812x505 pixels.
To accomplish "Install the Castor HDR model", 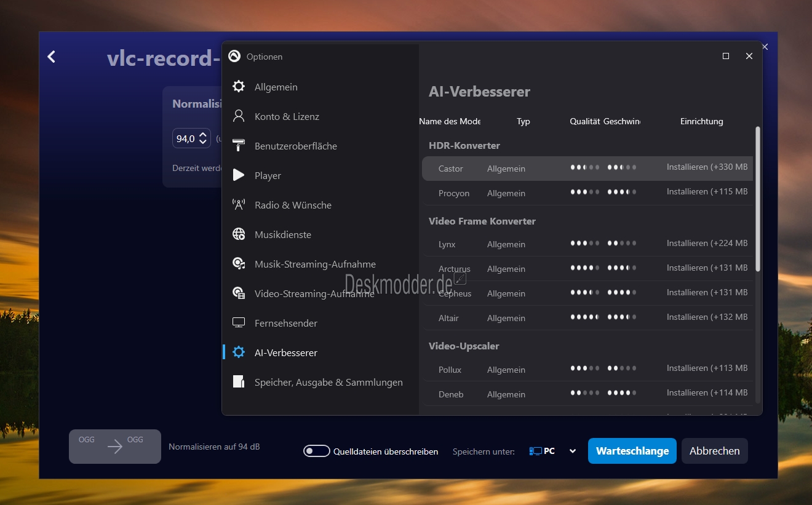I will point(707,167).
